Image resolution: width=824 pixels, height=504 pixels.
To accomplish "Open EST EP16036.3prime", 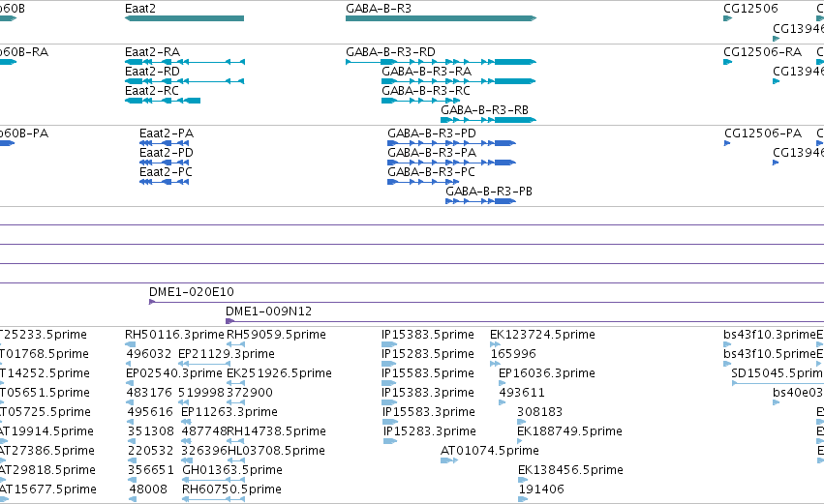I will coord(547,373).
